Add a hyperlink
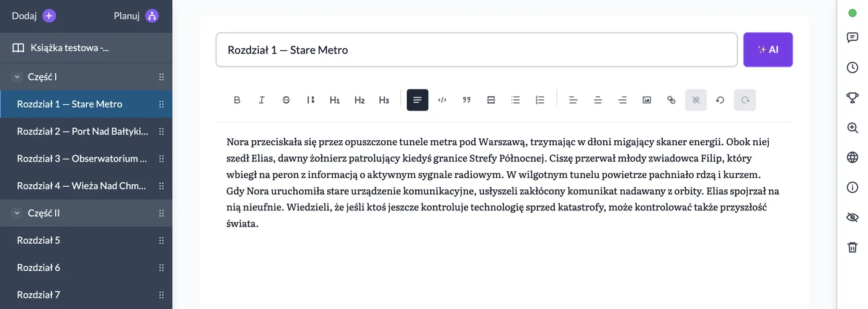 click(671, 100)
